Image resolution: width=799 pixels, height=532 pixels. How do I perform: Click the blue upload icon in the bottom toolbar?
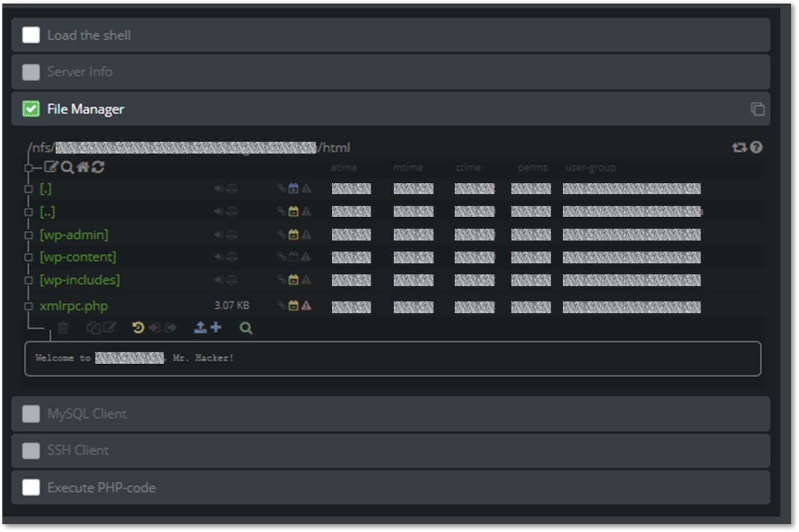coord(201,328)
